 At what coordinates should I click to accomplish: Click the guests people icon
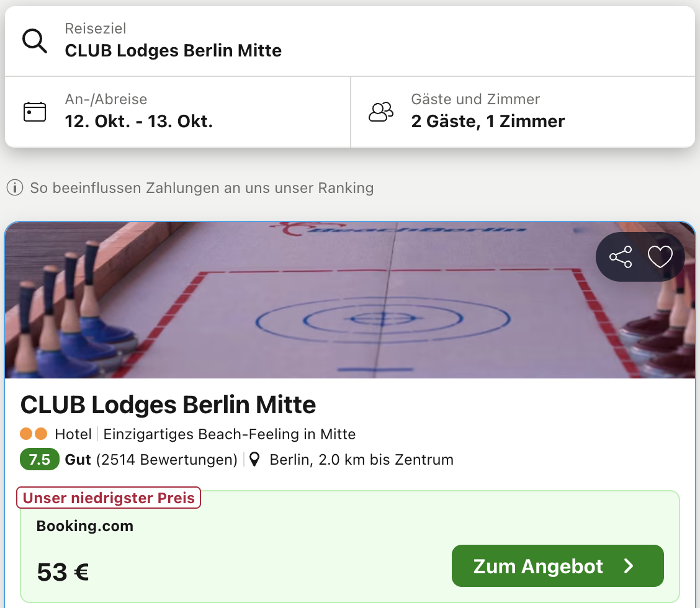(x=381, y=112)
